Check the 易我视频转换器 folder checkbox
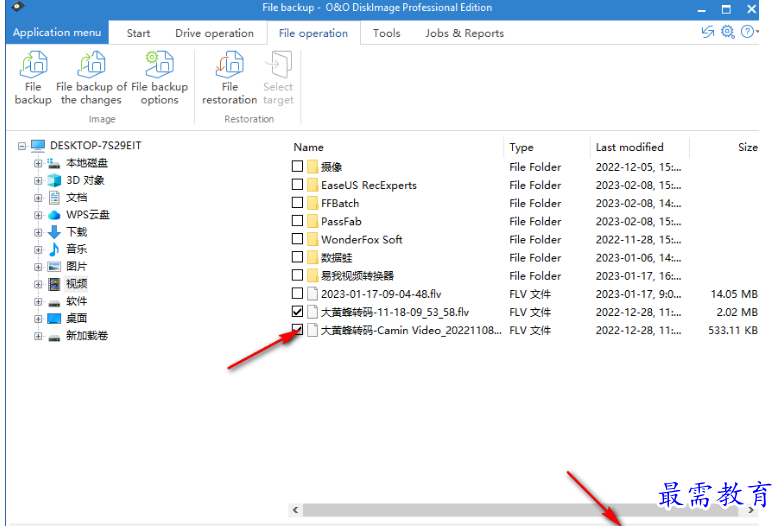Viewport: 780px width, 526px height. pos(297,275)
